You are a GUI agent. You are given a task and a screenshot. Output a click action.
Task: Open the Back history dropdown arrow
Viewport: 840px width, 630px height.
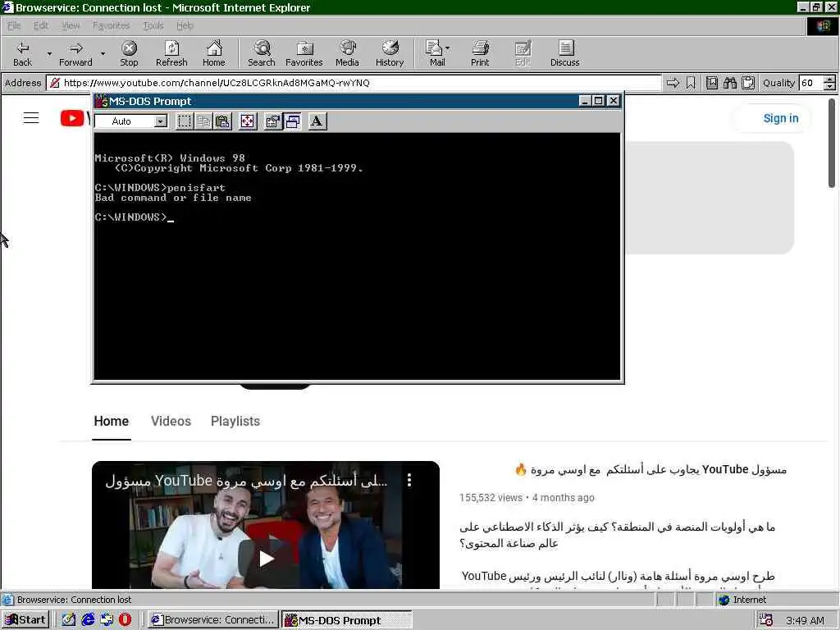point(49,53)
